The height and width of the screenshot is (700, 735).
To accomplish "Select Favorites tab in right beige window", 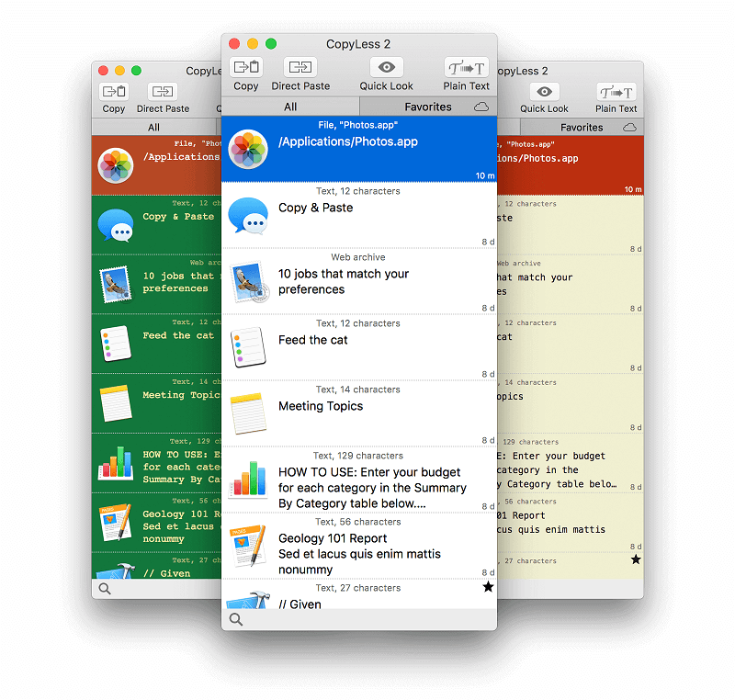I will [x=582, y=128].
